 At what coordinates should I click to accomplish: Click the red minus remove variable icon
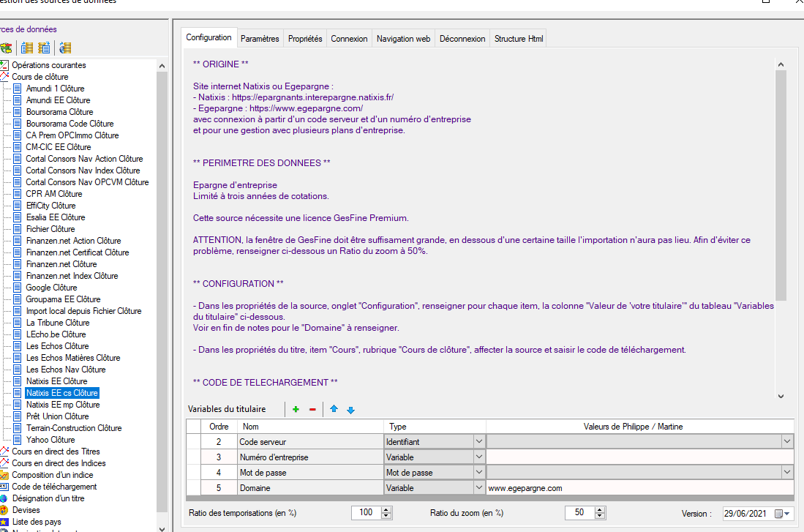click(x=312, y=410)
